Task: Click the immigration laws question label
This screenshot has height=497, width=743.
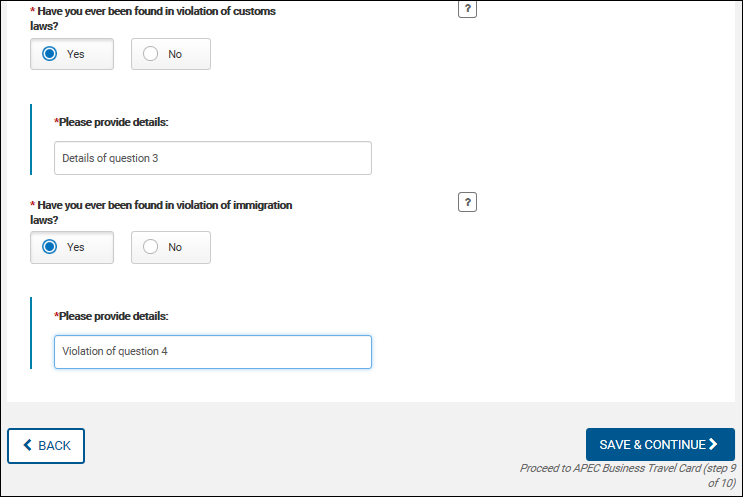Action: click(x=163, y=211)
